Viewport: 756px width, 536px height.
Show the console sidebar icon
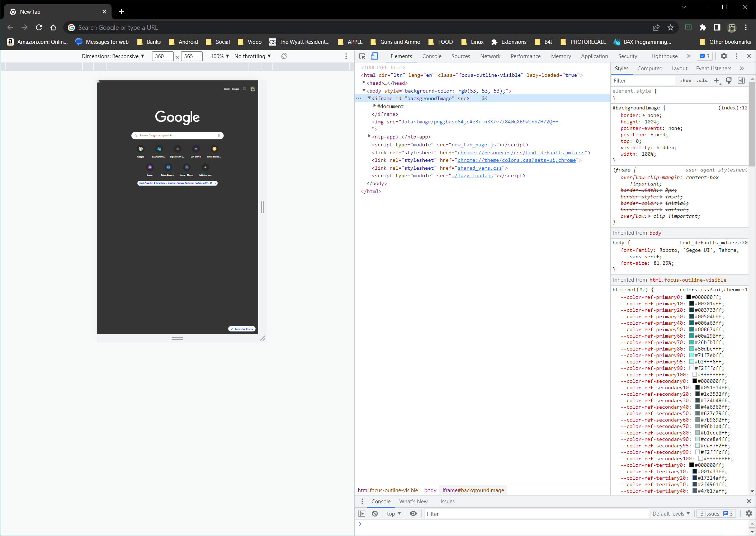click(362, 513)
